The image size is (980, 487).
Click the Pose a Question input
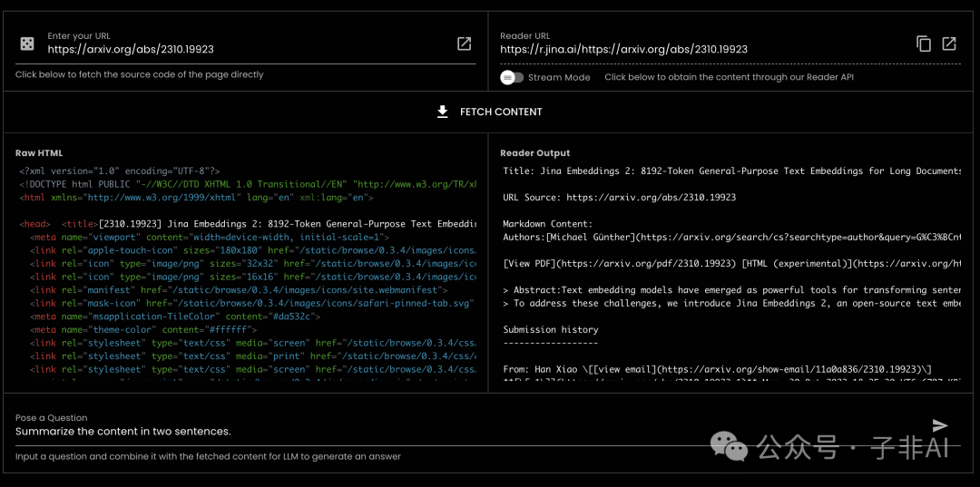[454, 432]
